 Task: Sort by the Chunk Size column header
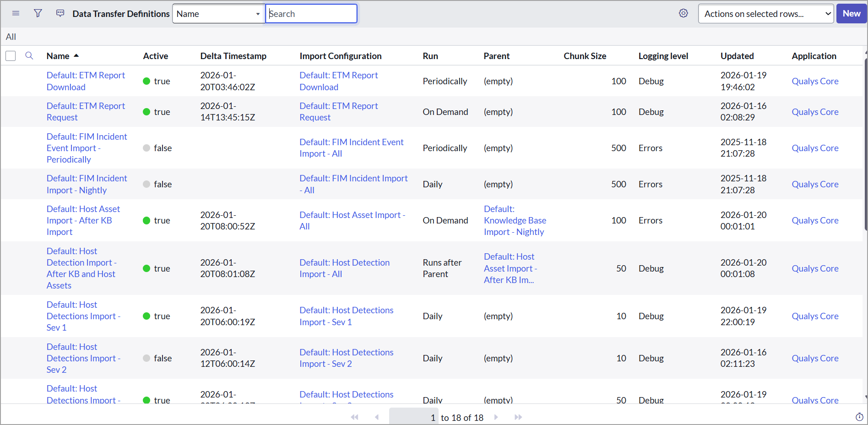pyautogui.click(x=585, y=56)
